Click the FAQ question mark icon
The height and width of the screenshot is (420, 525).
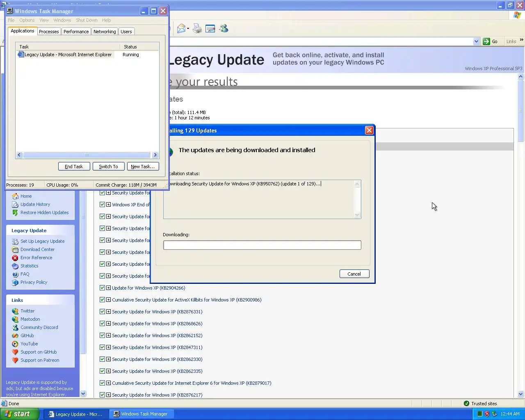click(x=15, y=274)
